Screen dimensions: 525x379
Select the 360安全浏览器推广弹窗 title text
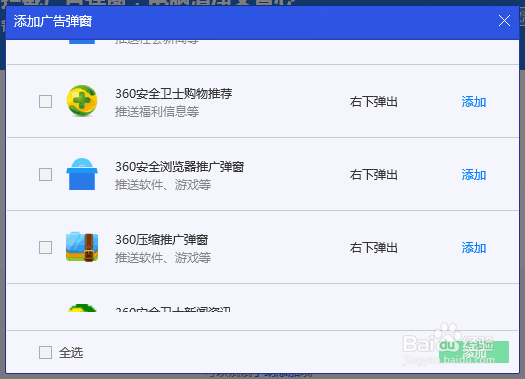point(179,166)
